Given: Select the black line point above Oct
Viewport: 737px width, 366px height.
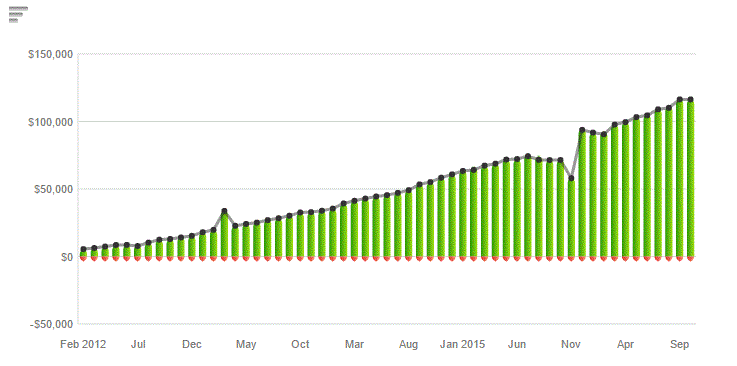Looking at the screenshot, I should (300, 212).
